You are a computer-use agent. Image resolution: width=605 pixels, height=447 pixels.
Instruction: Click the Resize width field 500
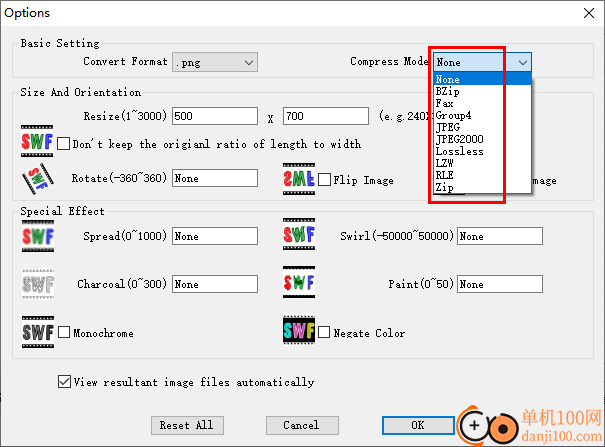tap(215, 116)
